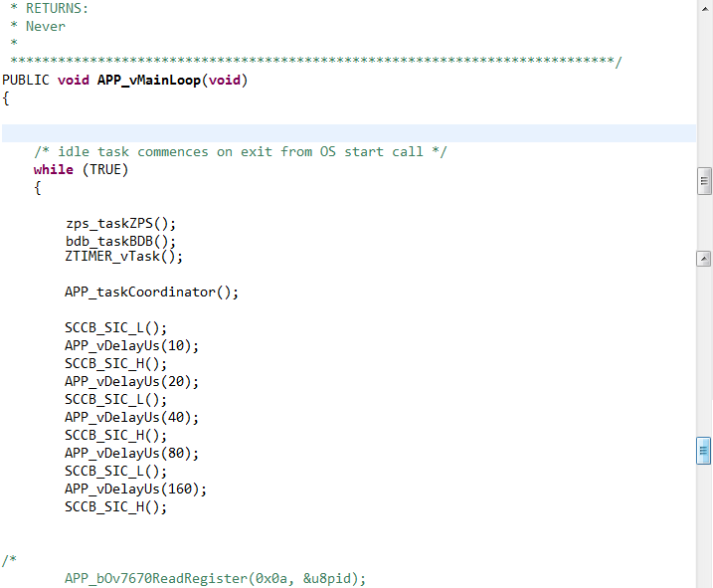Click SCCB_SIC_H() just above APP_vDelayUs(80)
This screenshot has width=713, height=588.
115,435
